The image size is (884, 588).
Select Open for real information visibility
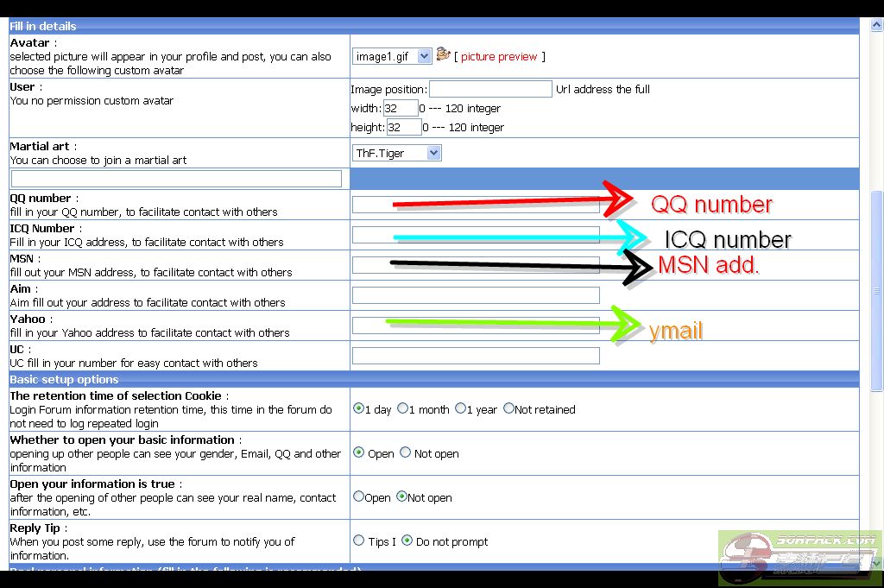point(358,496)
